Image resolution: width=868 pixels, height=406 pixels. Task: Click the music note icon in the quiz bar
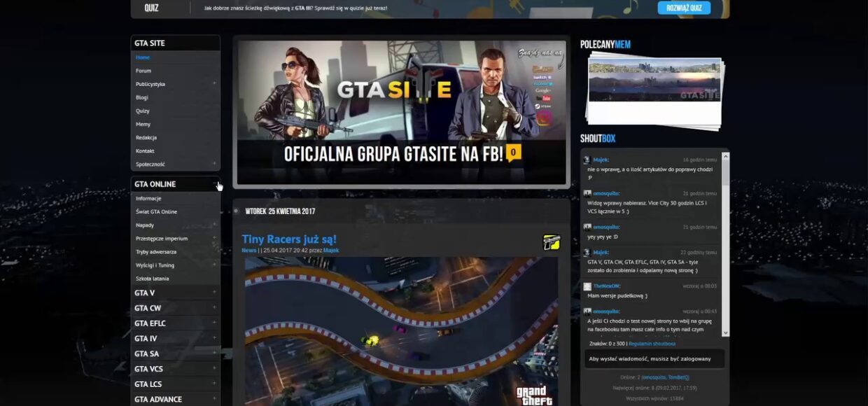631,6
